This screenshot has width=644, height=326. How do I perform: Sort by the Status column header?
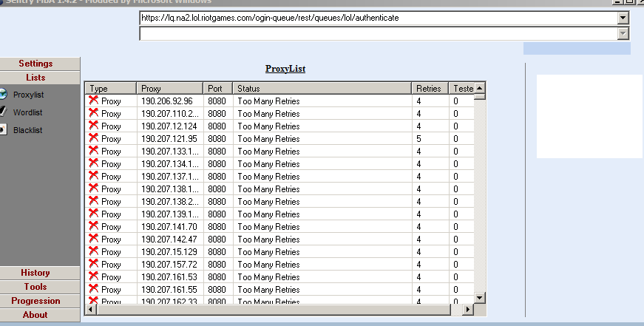(x=322, y=88)
